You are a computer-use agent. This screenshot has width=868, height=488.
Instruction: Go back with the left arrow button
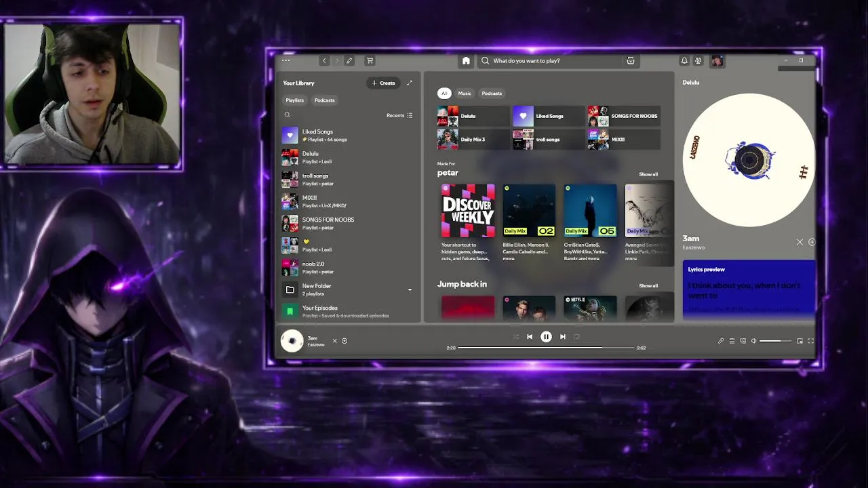click(x=324, y=60)
